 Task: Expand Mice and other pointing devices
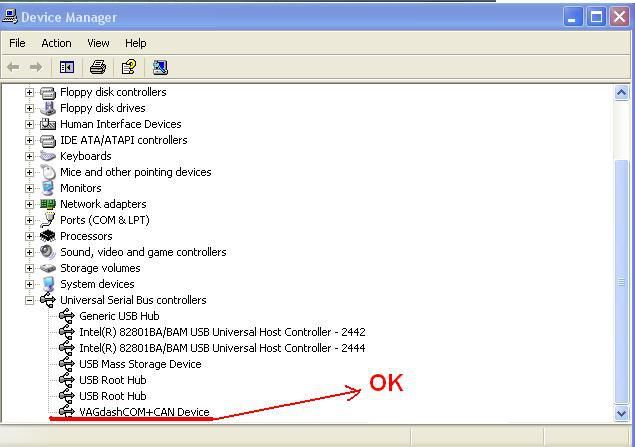tap(29, 172)
